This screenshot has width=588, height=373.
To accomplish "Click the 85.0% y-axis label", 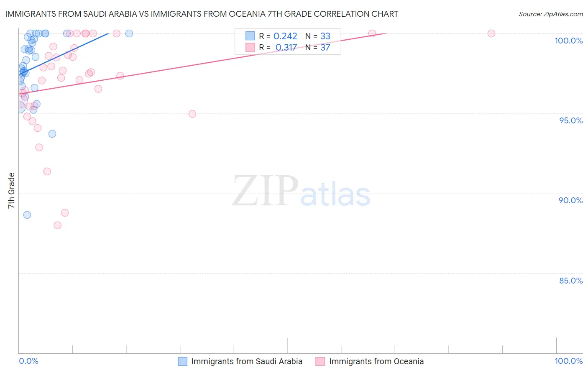I will [571, 281].
